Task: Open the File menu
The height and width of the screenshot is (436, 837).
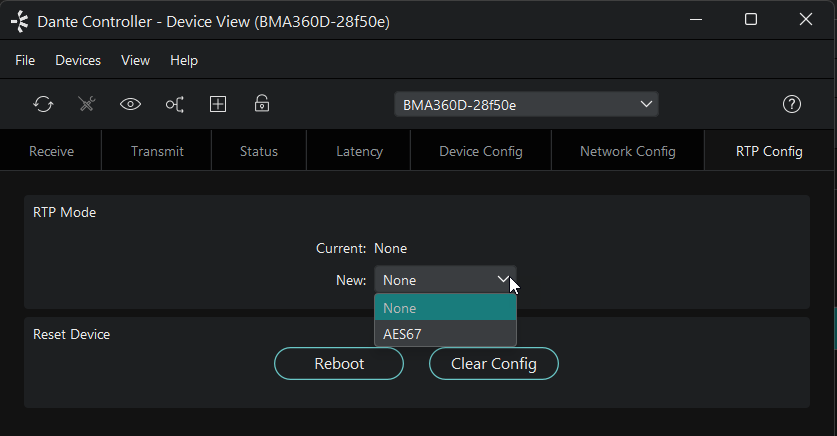Action: 25,60
